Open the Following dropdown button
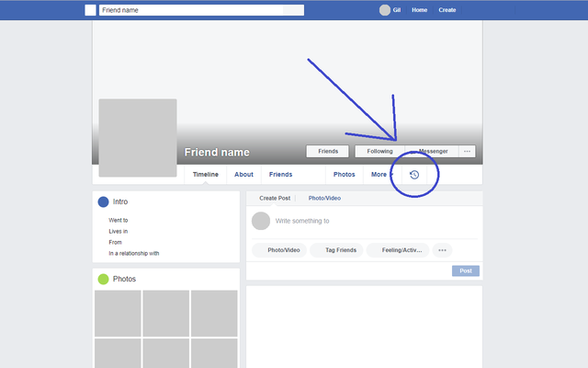The image size is (588, 368). pyautogui.click(x=379, y=151)
